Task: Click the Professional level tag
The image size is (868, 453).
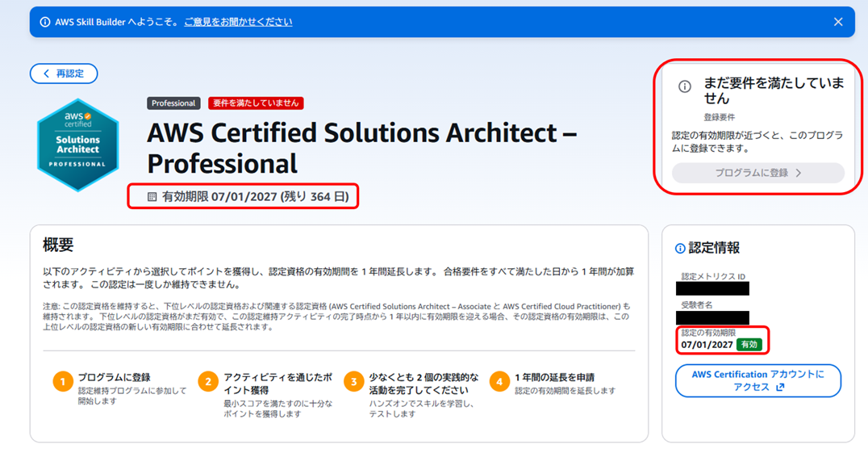Action: coord(173,103)
